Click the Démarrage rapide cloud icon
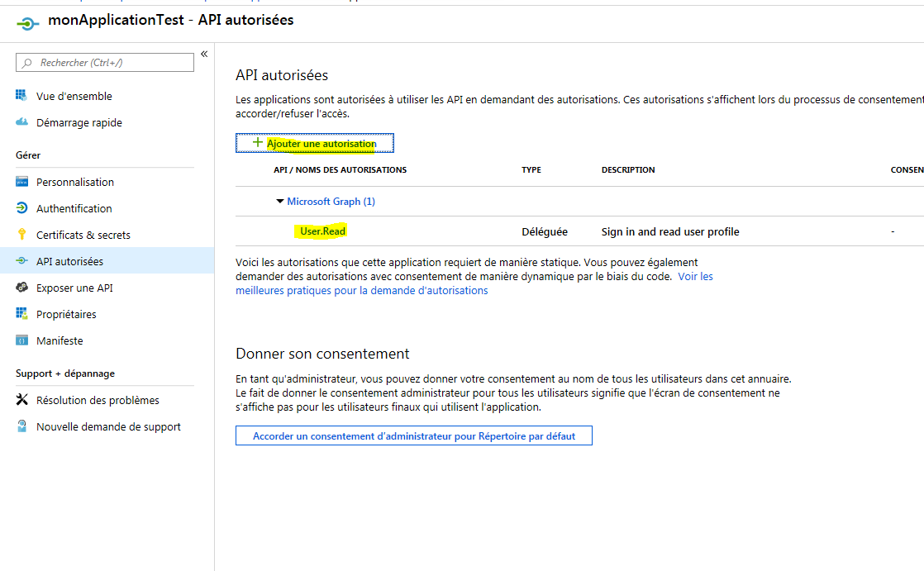Image resolution: width=924 pixels, height=571 pixels. [x=21, y=122]
